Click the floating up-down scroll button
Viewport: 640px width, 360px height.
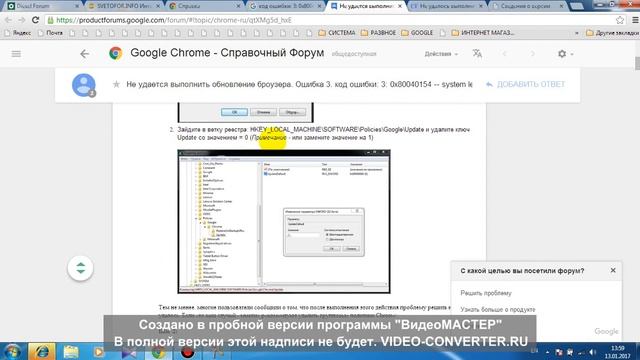80,268
